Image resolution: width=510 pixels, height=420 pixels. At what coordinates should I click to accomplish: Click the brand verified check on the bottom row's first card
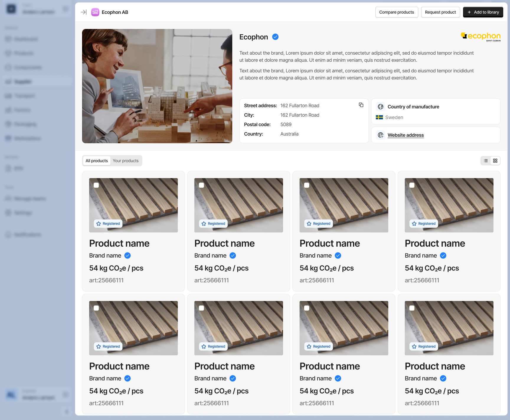click(127, 378)
